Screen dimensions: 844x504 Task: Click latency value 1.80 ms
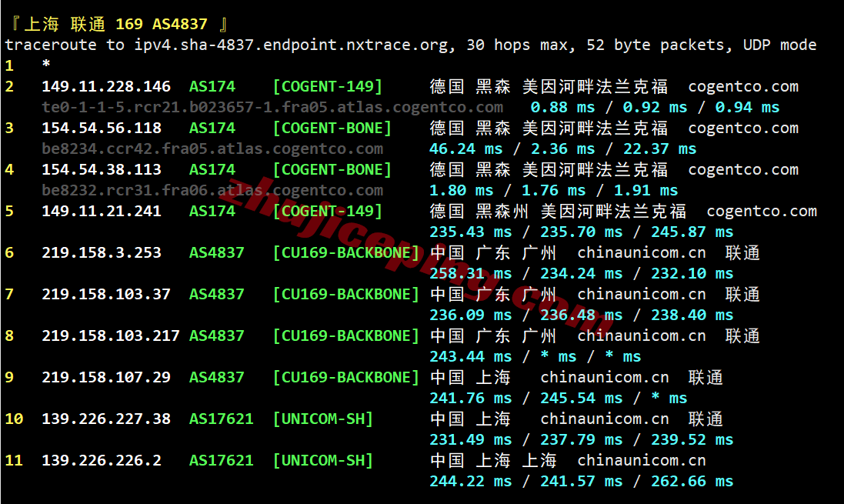[x=462, y=190]
